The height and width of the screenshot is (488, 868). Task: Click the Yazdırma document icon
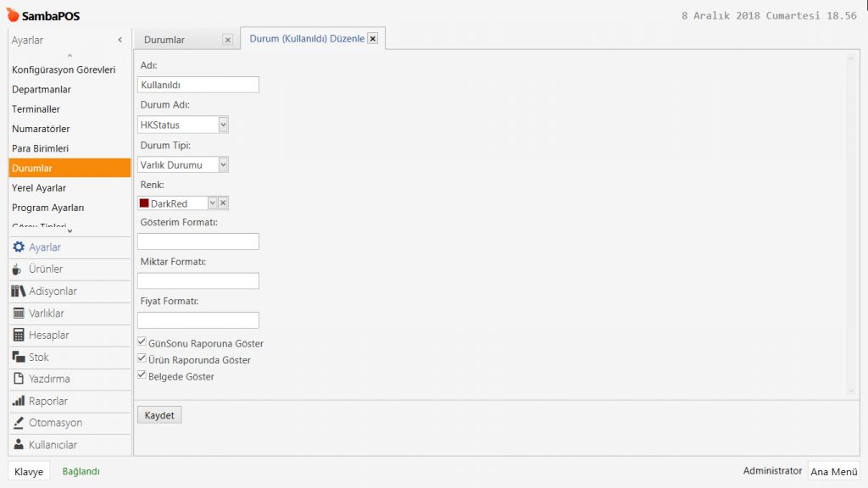click(x=19, y=380)
